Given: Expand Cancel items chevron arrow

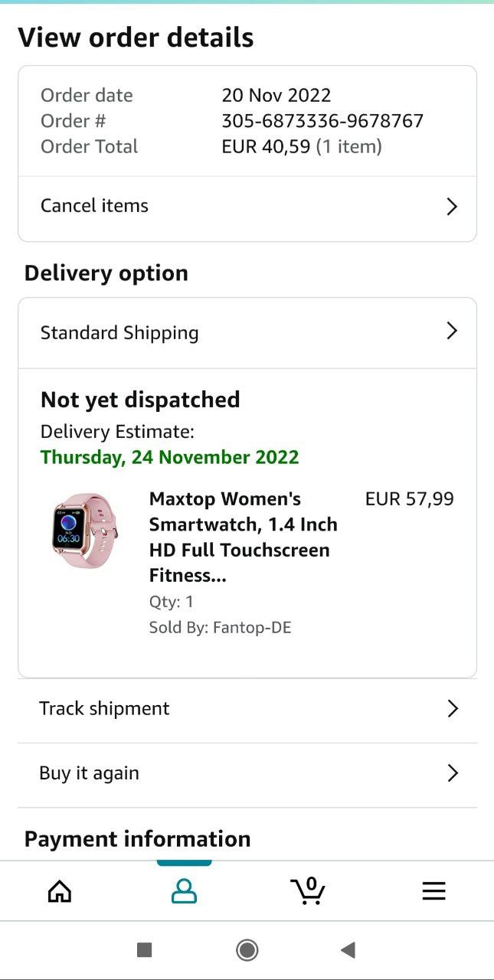Looking at the screenshot, I should click(452, 207).
